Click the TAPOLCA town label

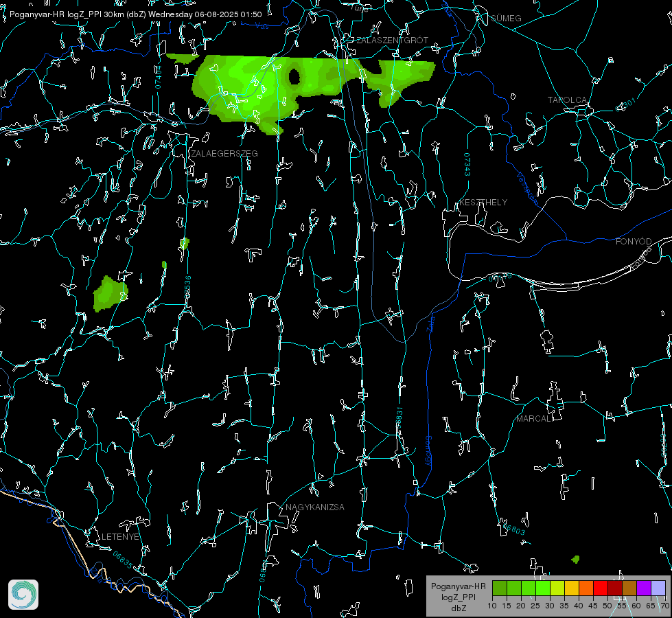coord(567,100)
